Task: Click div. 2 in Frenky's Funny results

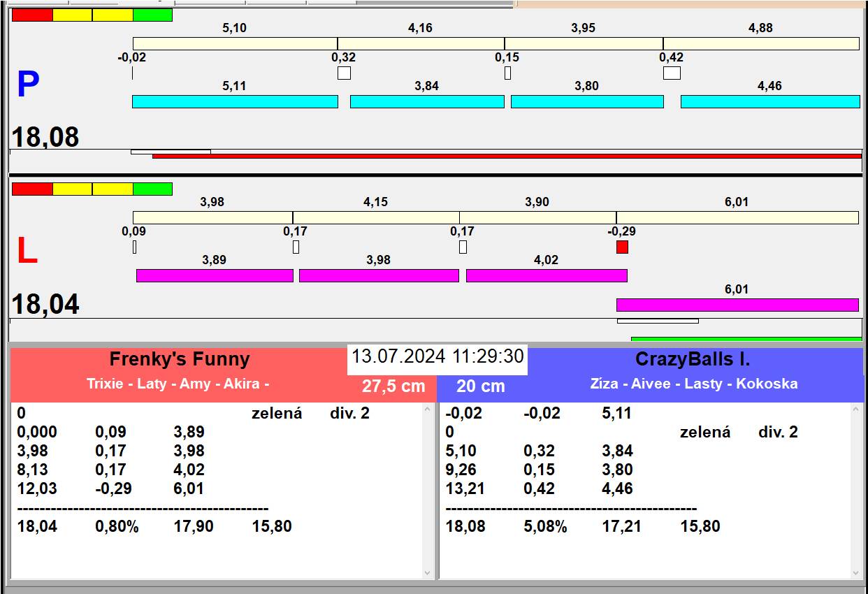Action: 350,414
